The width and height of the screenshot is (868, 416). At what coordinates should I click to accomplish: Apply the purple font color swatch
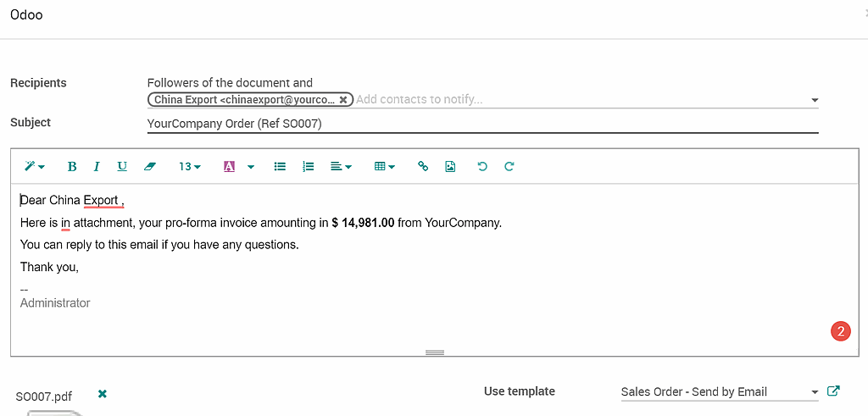tap(229, 167)
